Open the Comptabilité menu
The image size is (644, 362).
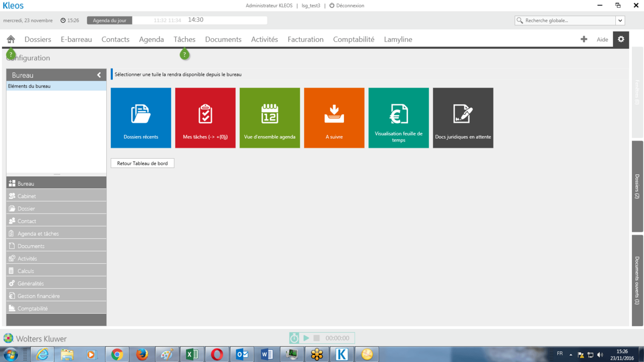(x=353, y=39)
